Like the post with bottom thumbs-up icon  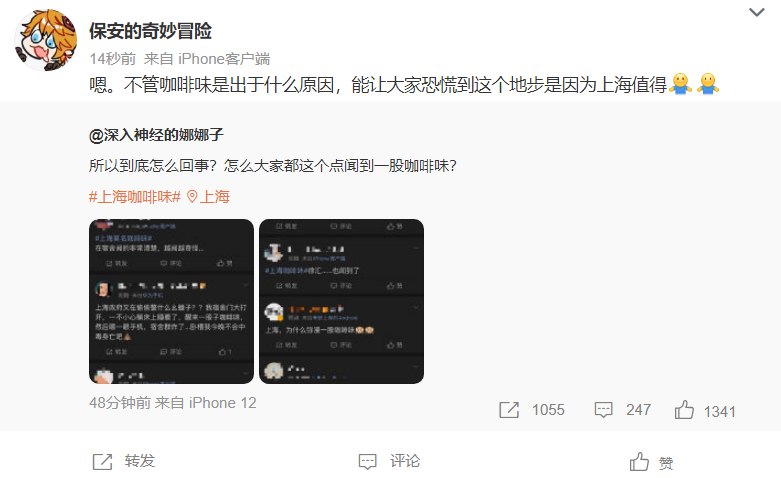coord(639,462)
